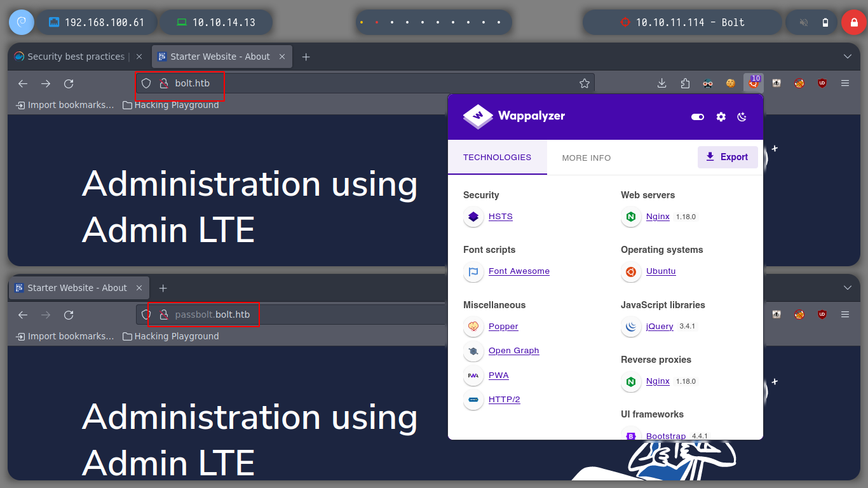Close the Security best practices tab
This screenshot has height=488, width=868.
coord(139,57)
